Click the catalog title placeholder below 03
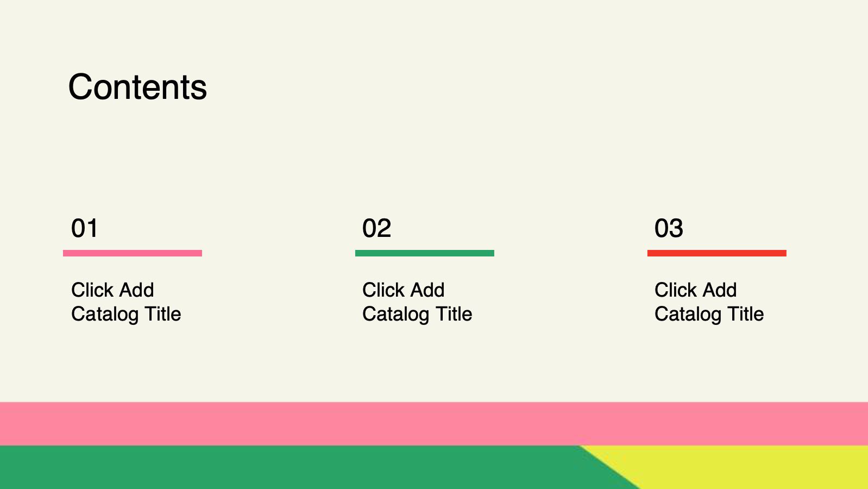 coord(709,302)
